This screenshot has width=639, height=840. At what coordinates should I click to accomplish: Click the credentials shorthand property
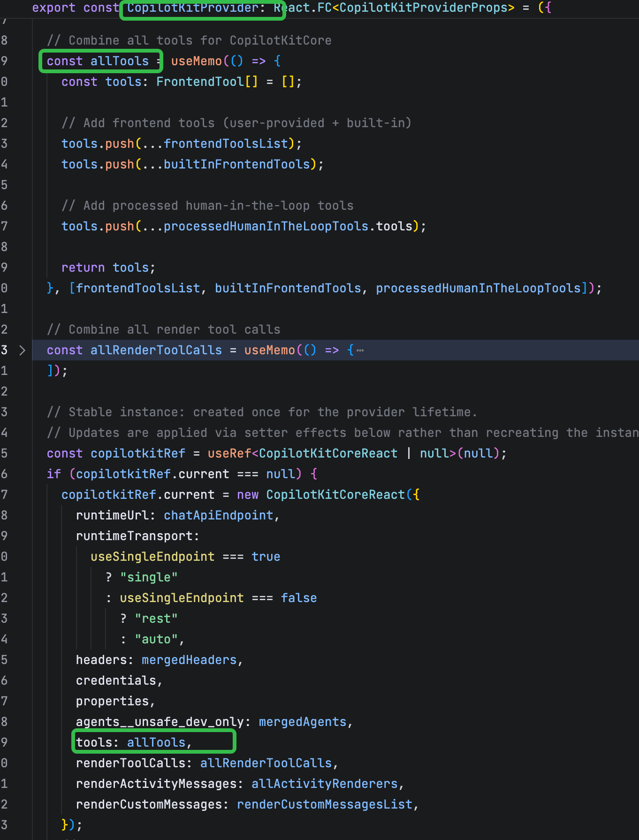tap(116, 680)
